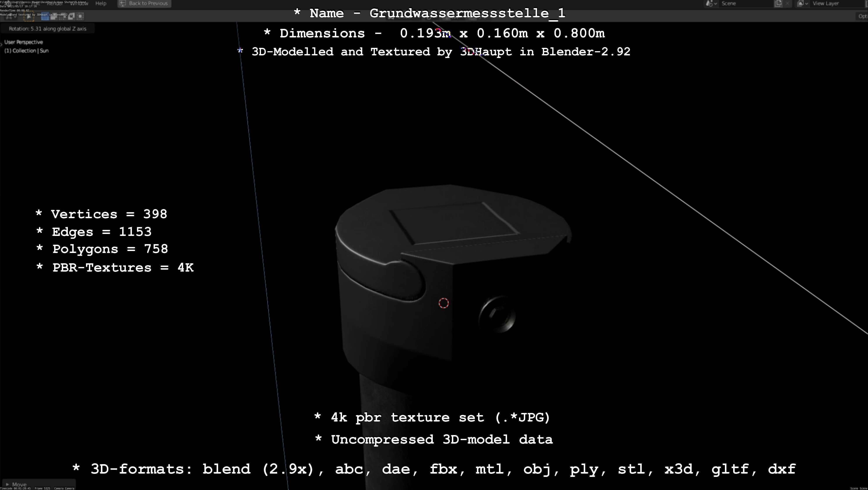Click the New Scene copy icon
Screen dimensions: 868x490
click(778, 3)
